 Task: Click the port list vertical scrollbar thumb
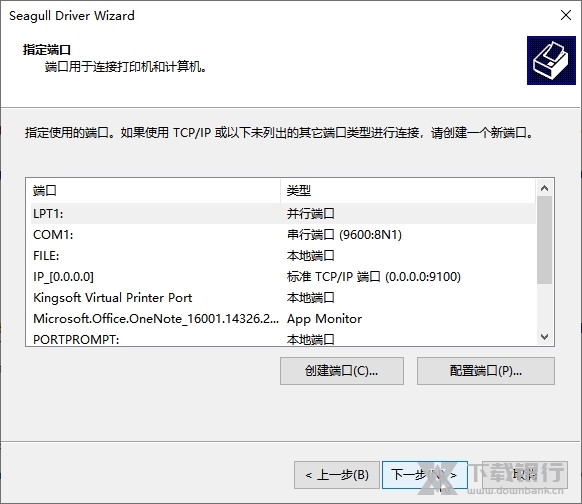[x=545, y=240]
